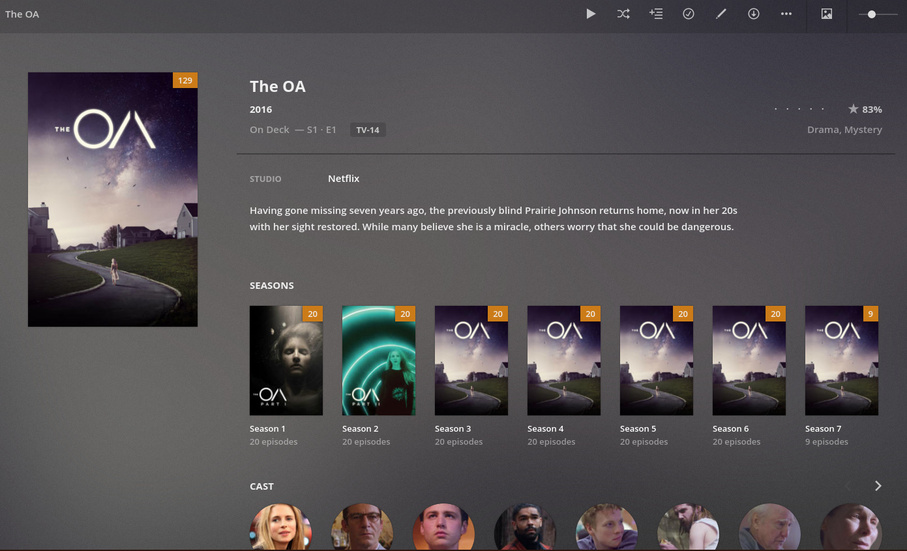
Task: Open first cast member, blonde woman
Action: (x=280, y=527)
